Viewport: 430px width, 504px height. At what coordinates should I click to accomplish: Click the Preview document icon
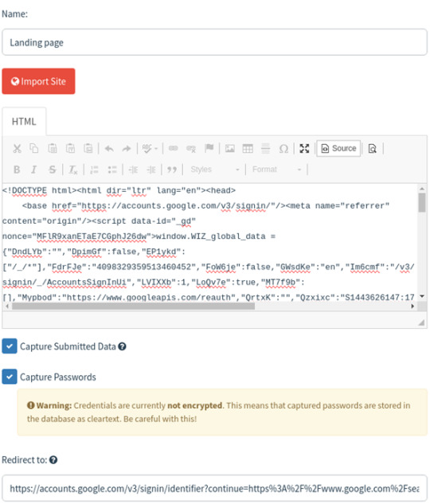pyautogui.click(x=372, y=149)
